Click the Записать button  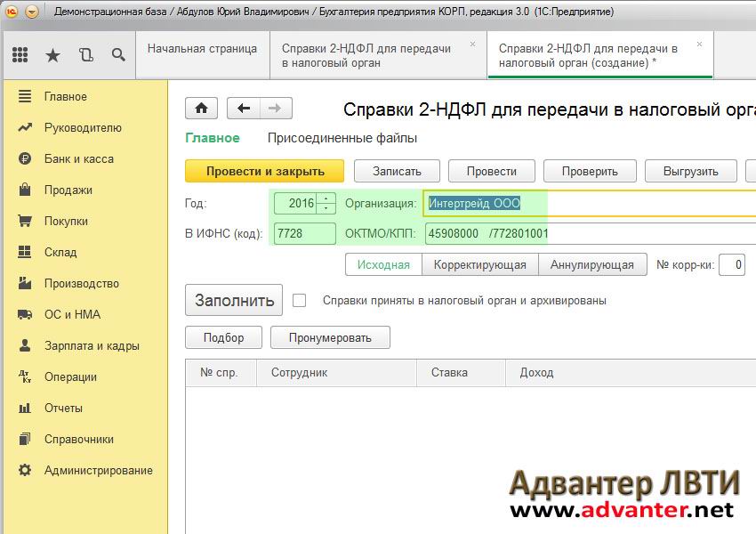coord(397,171)
